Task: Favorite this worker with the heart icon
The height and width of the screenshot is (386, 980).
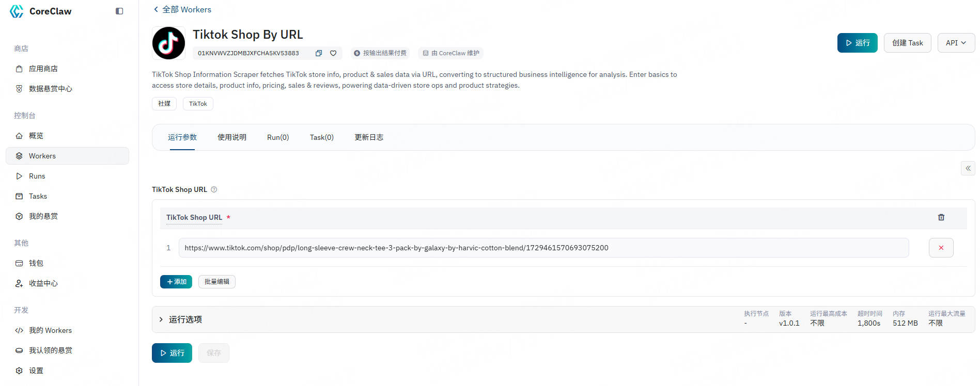Action: click(333, 53)
